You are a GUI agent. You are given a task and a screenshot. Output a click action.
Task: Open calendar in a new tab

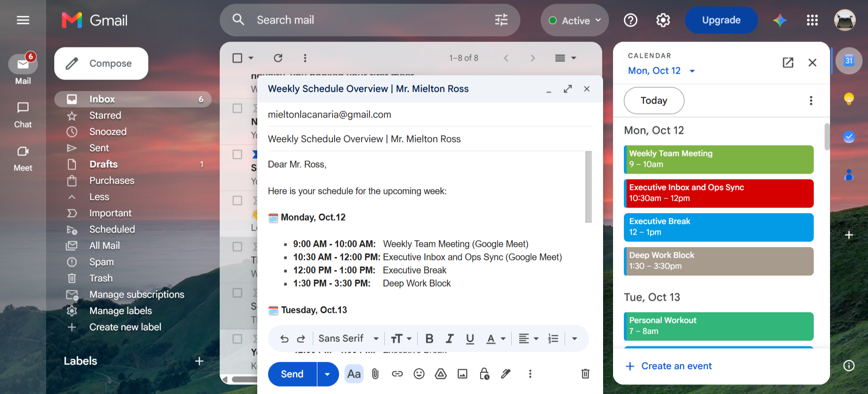pos(788,62)
